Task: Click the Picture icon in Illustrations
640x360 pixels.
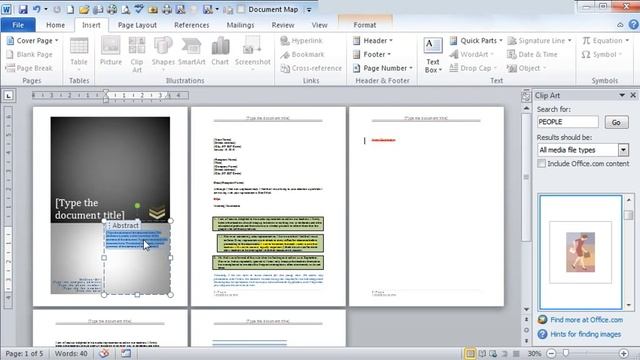Action: (x=111, y=51)
